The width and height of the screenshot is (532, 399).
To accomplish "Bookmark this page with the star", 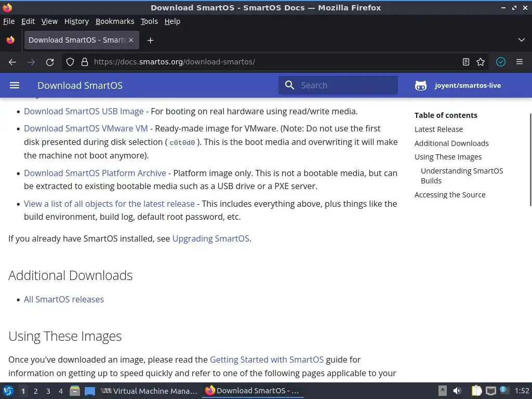I will click(x=481, y=62).
